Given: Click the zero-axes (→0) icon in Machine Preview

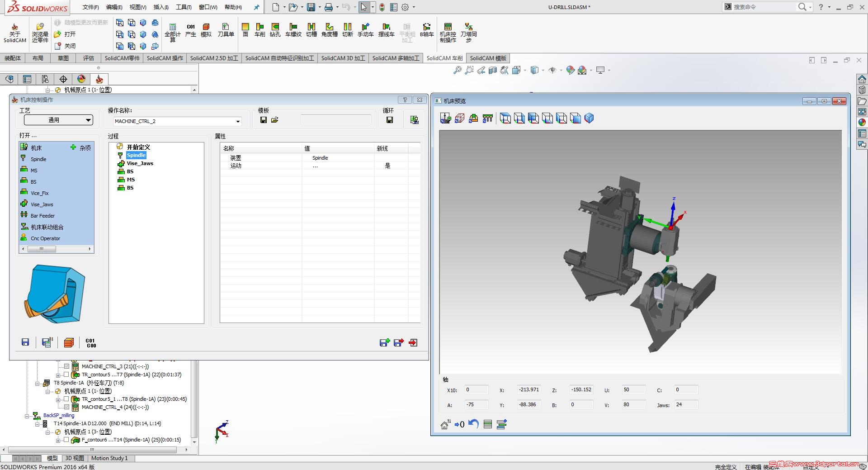Looking at the screenshot, I should point(459,424).
